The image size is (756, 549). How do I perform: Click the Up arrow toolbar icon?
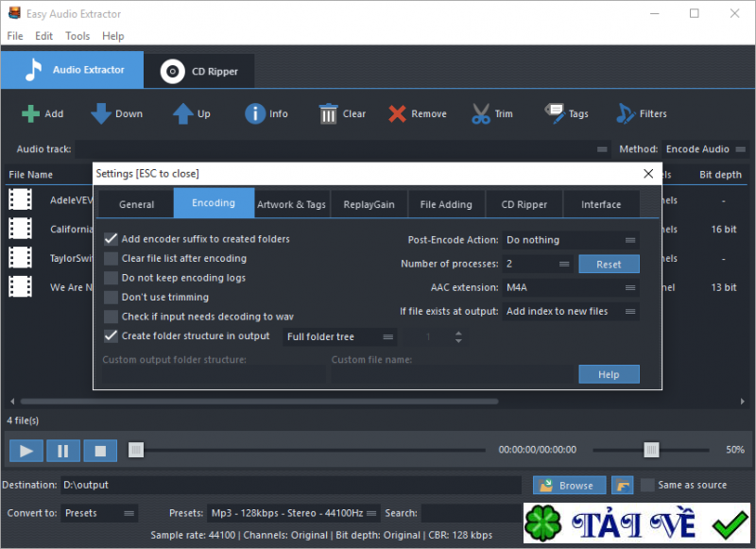point(182,114)
